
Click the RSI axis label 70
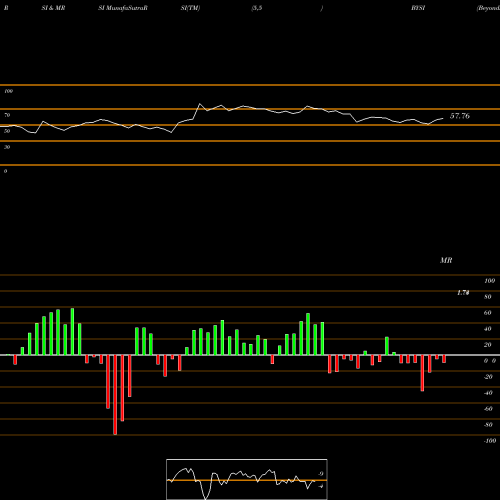coord(7,115)
